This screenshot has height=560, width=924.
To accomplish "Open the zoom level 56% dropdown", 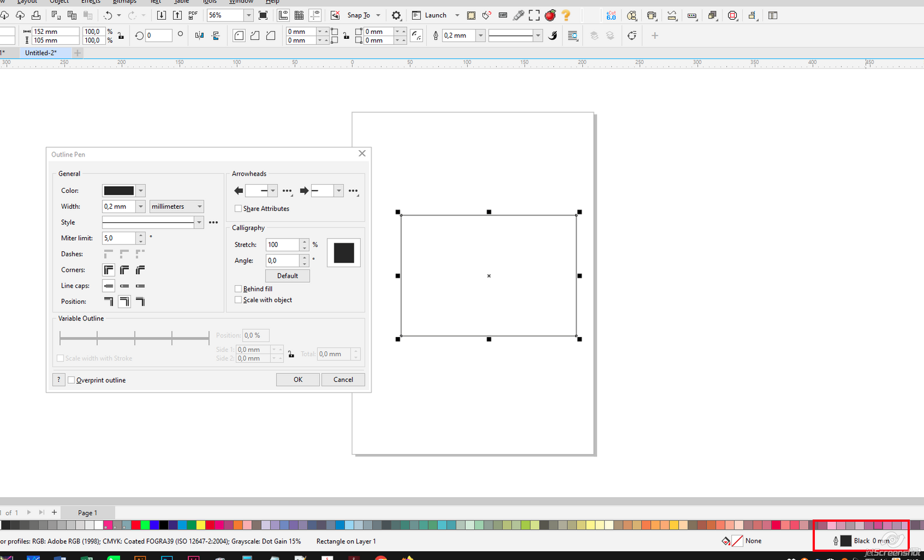I will point(248,15).
